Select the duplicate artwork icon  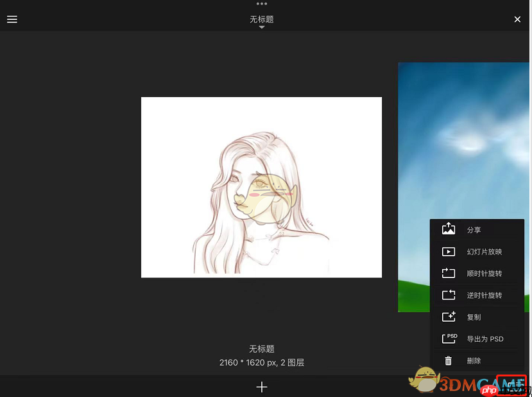[x=449, y=317]
